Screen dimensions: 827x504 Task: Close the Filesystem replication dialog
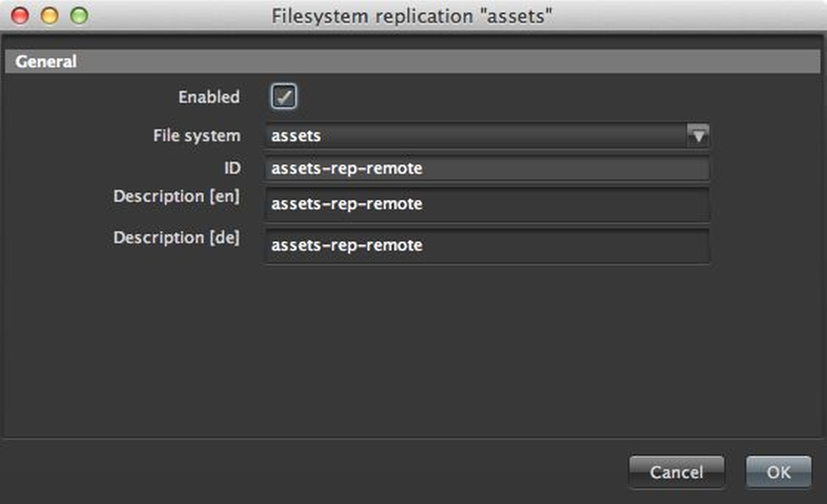coord(19,15)
